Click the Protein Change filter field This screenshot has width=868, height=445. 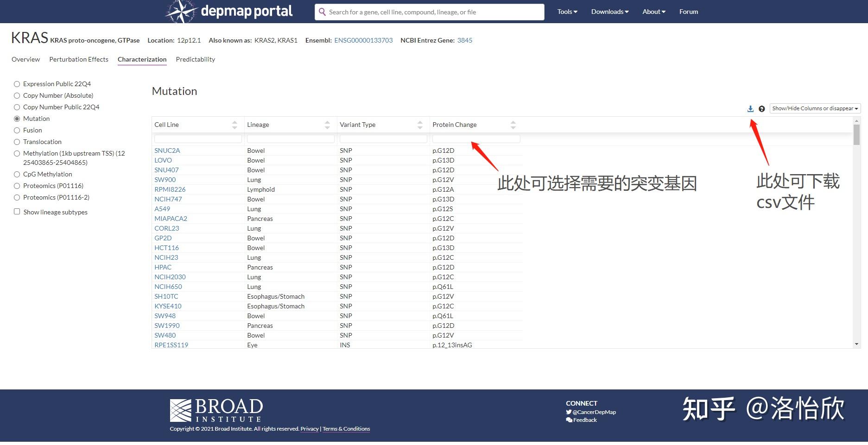click(476, 139)
